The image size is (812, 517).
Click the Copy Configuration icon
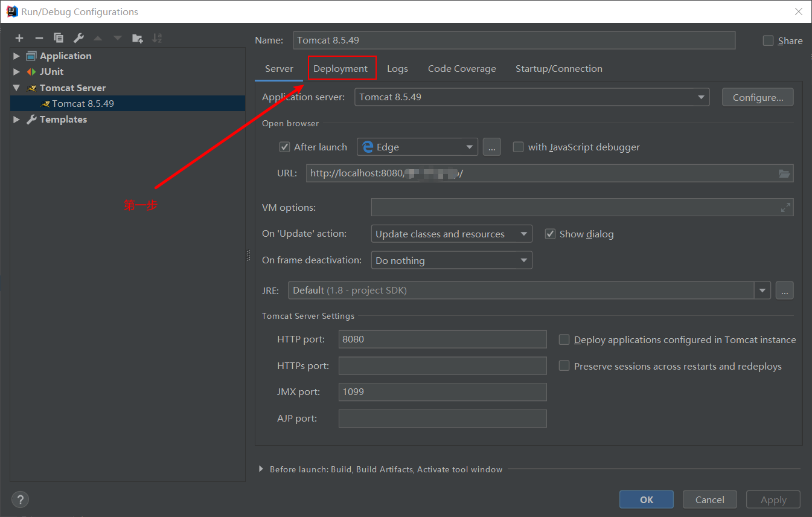59,38
